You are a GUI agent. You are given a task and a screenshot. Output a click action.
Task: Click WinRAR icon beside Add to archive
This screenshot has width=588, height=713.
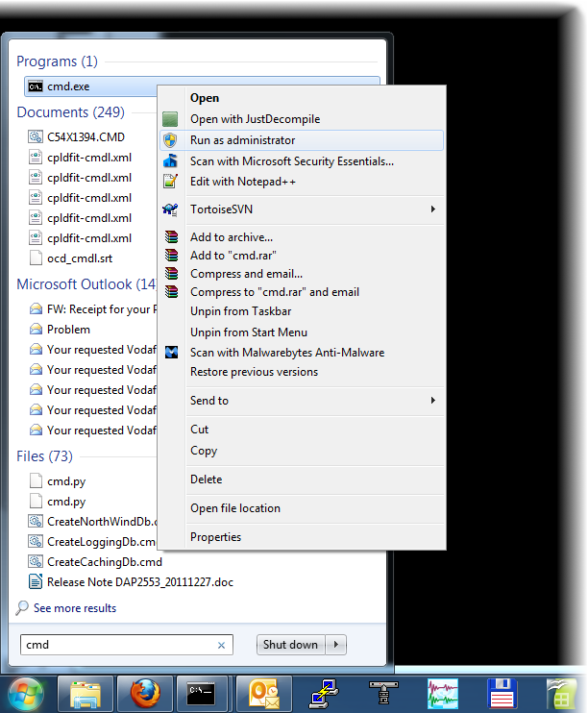tap(171, 236)
